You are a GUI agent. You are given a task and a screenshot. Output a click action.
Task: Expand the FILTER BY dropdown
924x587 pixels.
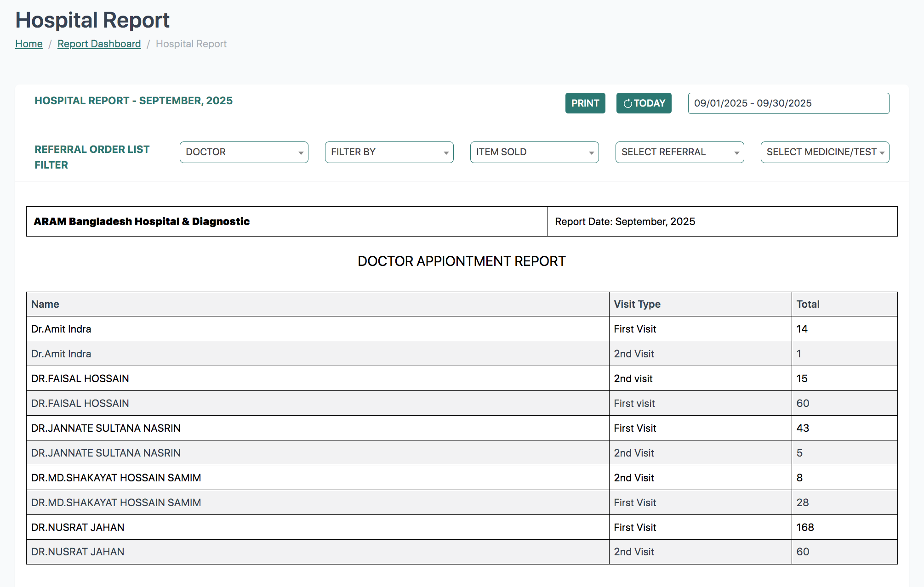pos(389,152)
